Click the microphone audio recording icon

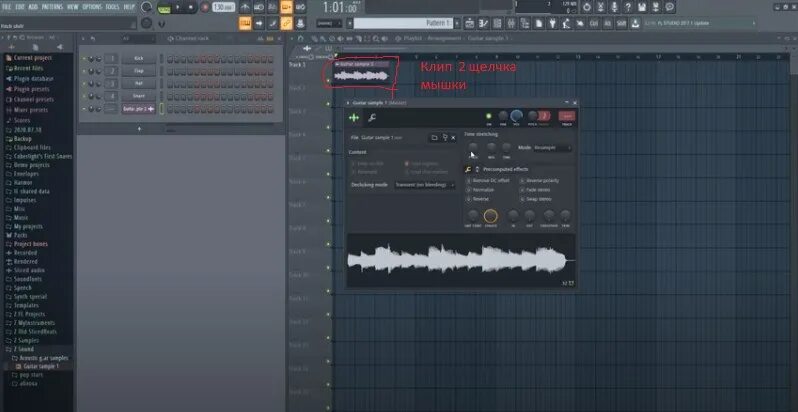614,7
